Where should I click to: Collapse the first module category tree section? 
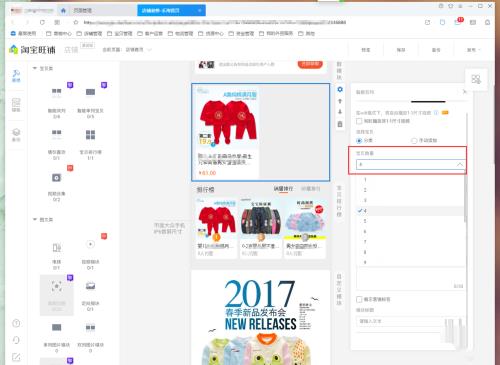pos(35,68)
